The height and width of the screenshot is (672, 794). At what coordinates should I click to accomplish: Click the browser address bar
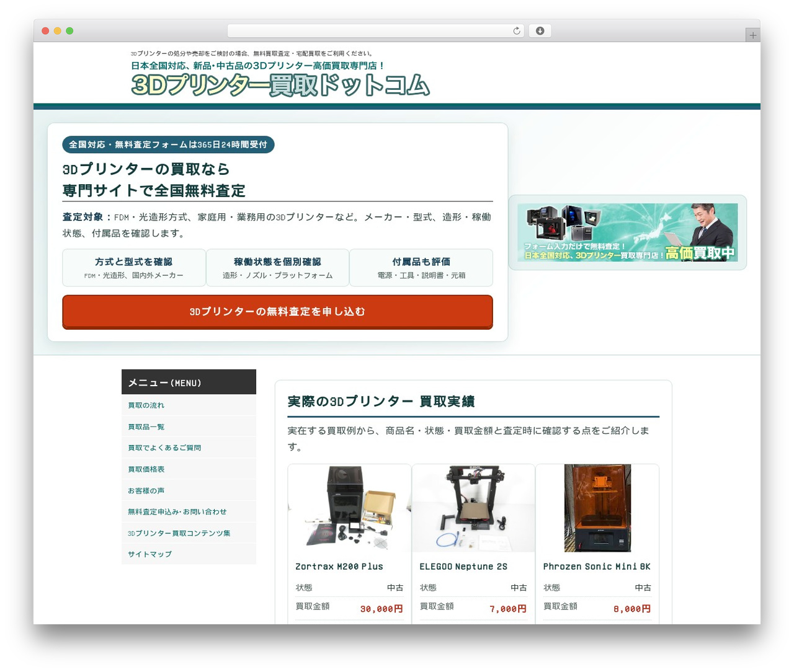coord(375,31)
